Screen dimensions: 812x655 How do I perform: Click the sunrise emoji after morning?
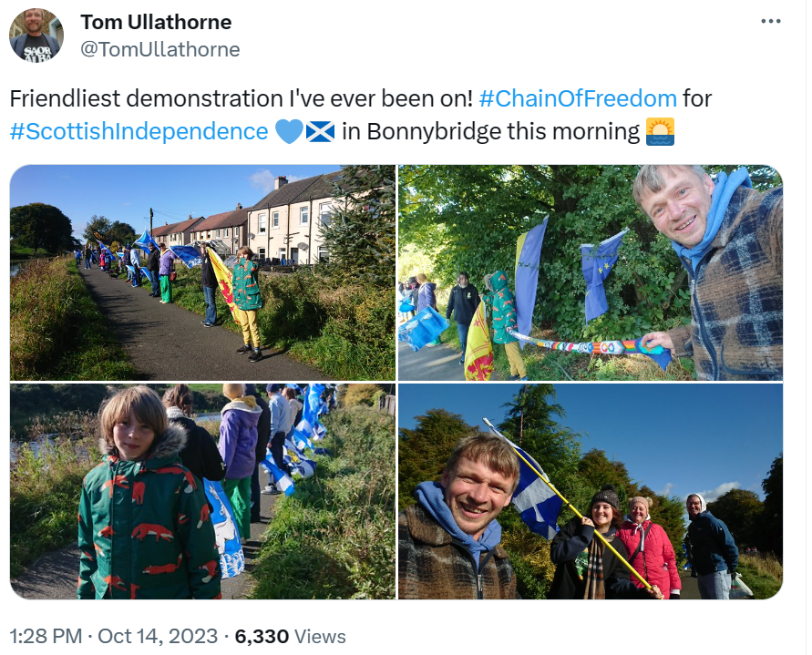[x=660, y=131]
